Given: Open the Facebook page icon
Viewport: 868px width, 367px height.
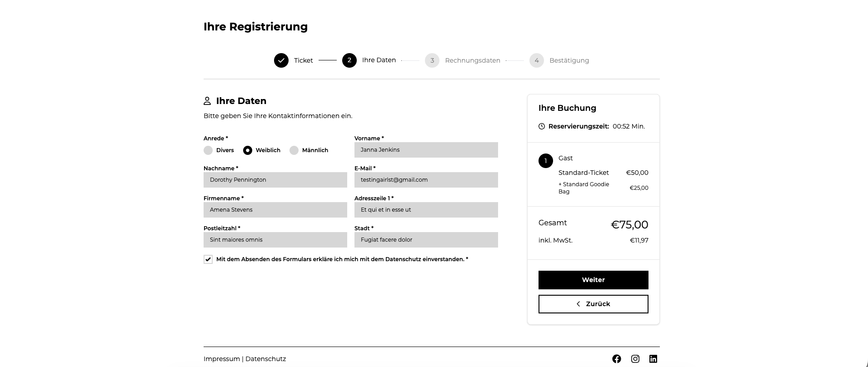Looking at the screenshot, I should pos(616,359).
